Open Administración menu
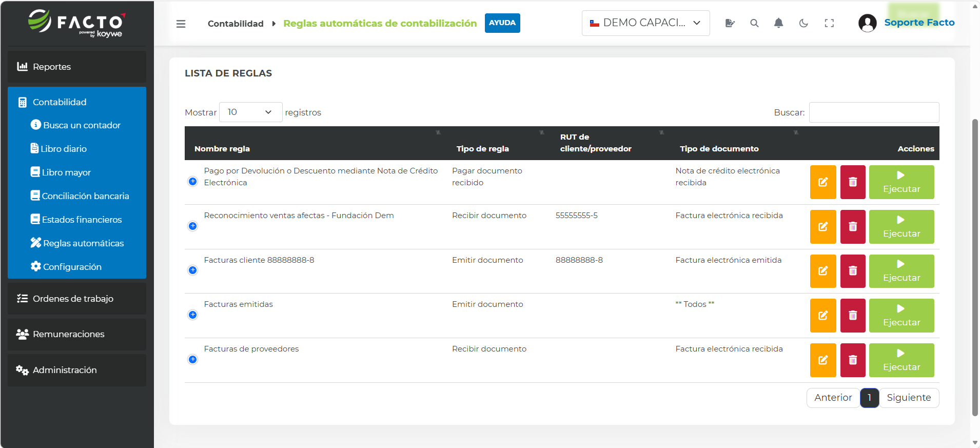The image size is (980, 448). coord(77,370)
